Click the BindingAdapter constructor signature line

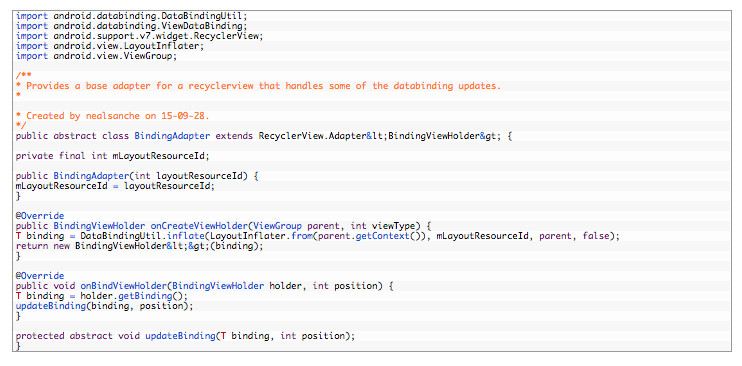pyautogui.click(x=137, y=176)
